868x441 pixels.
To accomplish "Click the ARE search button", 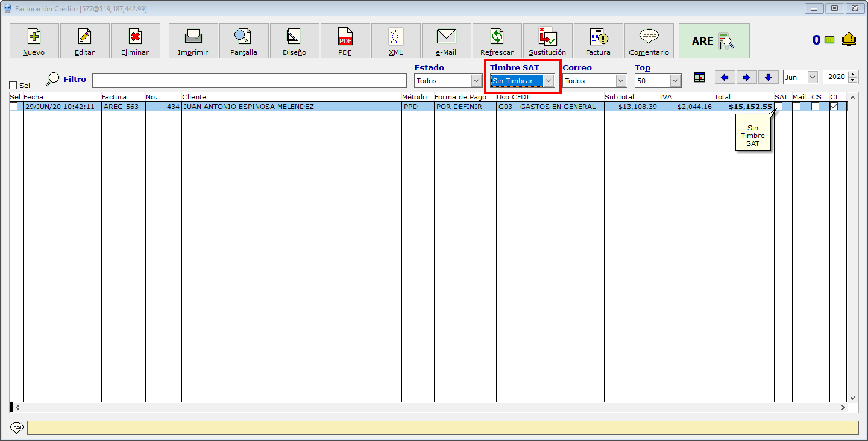I will click(x=714, y=41).
